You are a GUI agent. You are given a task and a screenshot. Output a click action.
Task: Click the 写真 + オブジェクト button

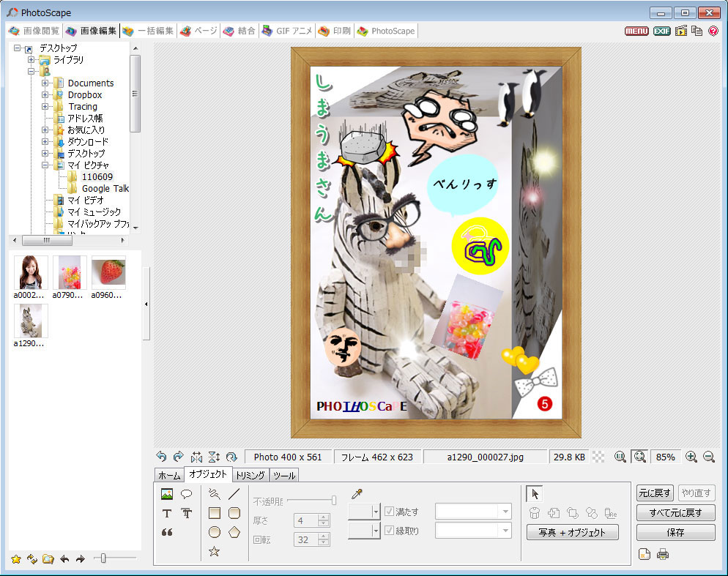pyautogui.click(x=572, y=532)
